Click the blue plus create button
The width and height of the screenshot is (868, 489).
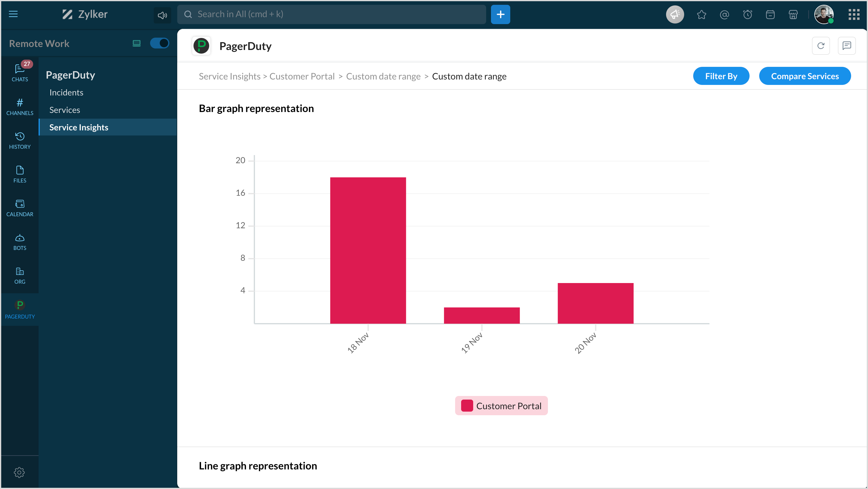[x=500, y=14]
